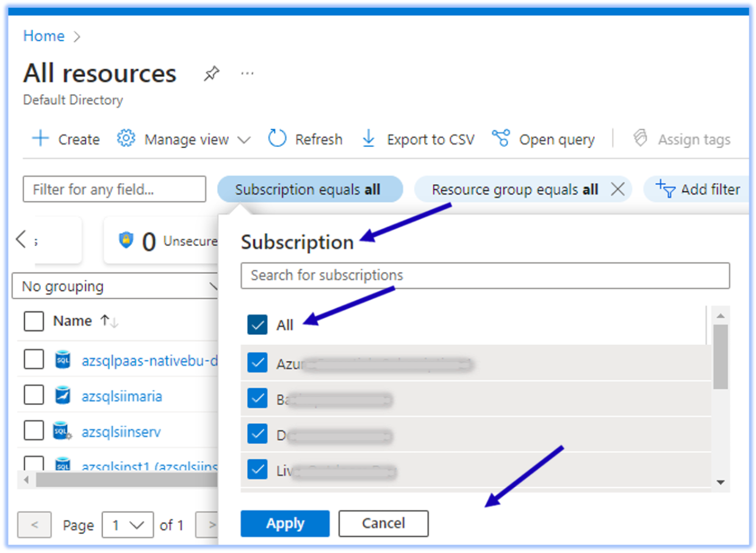Click the Subscription equals all filter pill
756x553 pixels.
[309, 190]
